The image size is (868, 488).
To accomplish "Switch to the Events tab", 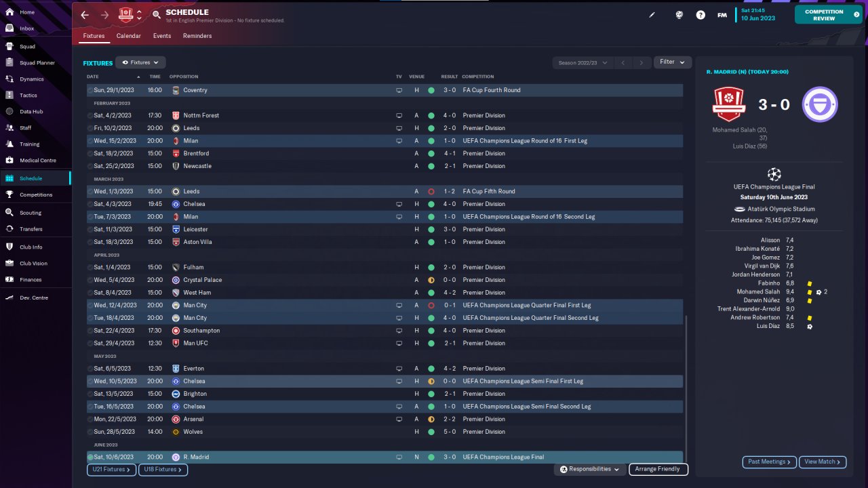I will [x=162, y=36].
